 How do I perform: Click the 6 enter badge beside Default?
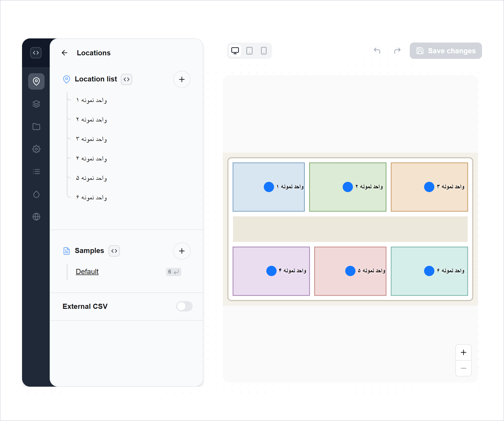click(174, 272)
